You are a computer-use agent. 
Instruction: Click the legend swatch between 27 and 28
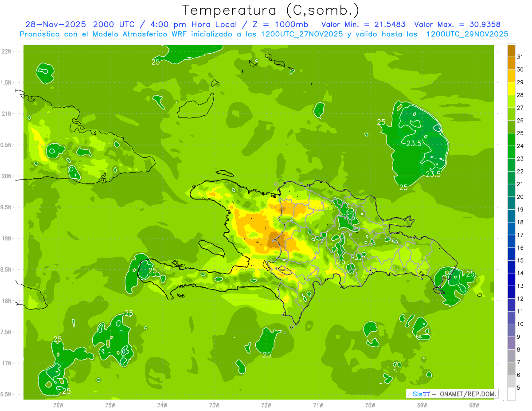click(511, 101)
